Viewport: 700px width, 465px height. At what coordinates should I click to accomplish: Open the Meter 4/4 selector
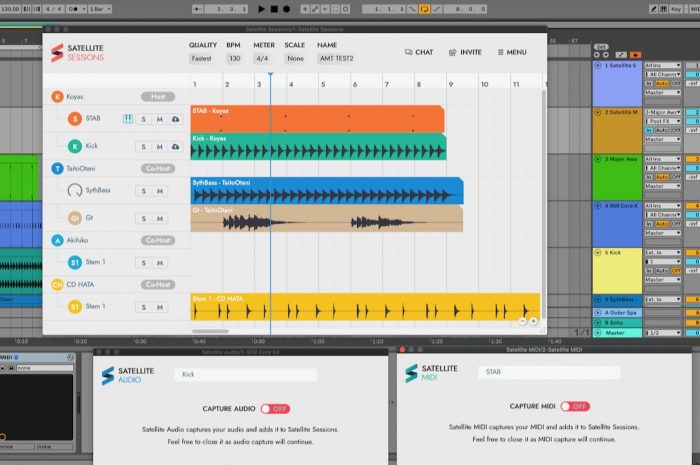click(262, 58)
